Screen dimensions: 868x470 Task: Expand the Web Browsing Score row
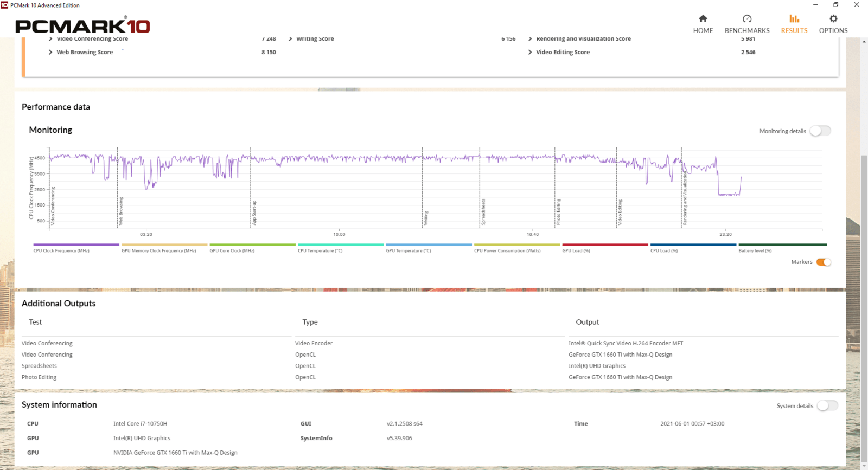[81, 52]
